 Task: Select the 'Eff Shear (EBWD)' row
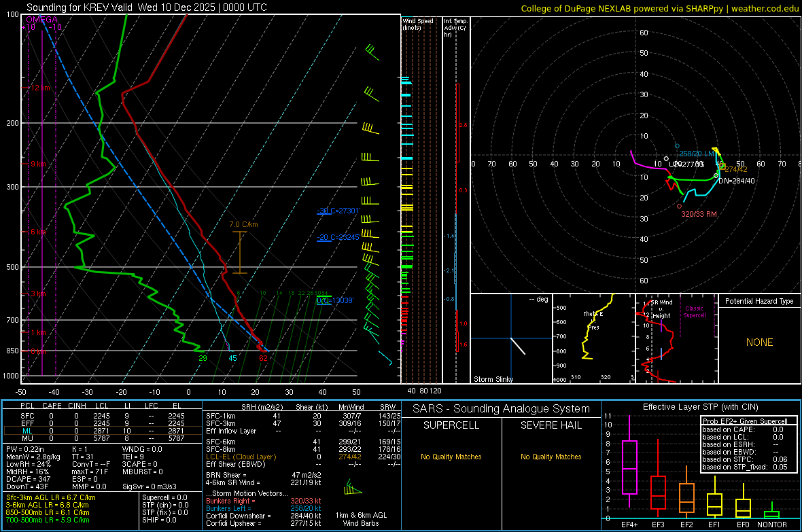(x=303, y=464)
